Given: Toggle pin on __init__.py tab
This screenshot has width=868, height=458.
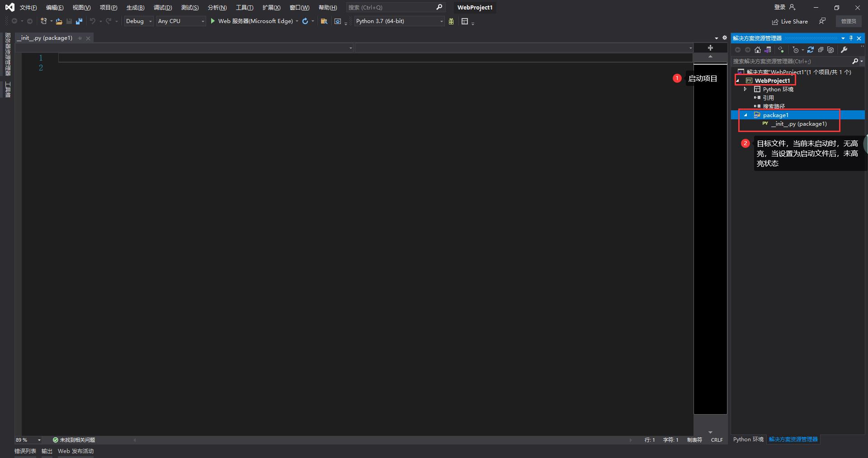Looking at the screenshot, I should 80,38.
